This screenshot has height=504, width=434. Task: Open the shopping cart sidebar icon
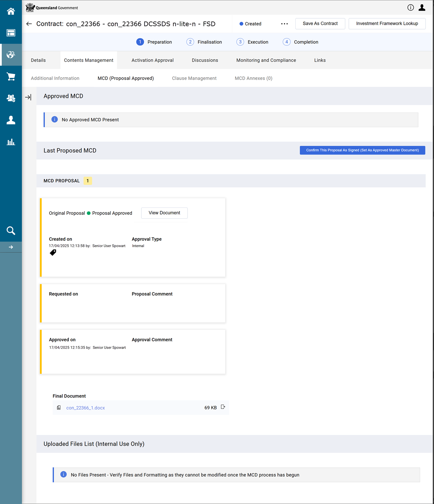click(x=11, y=77)
